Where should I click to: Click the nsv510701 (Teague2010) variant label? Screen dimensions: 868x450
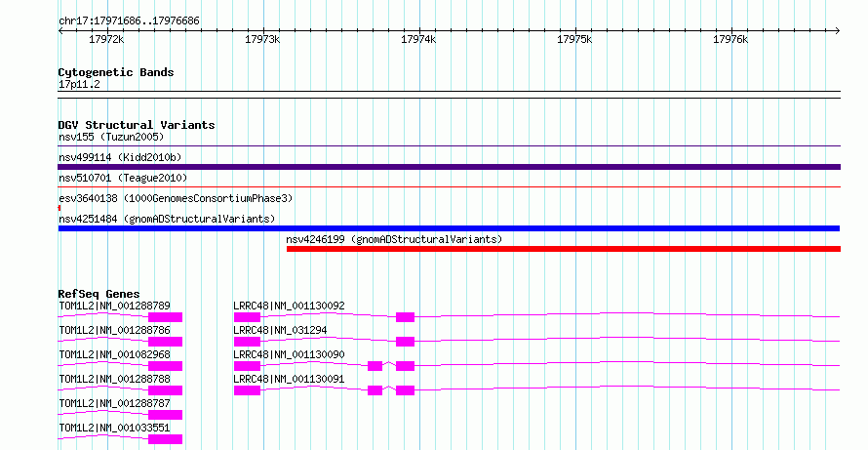[x=123, y=178]
